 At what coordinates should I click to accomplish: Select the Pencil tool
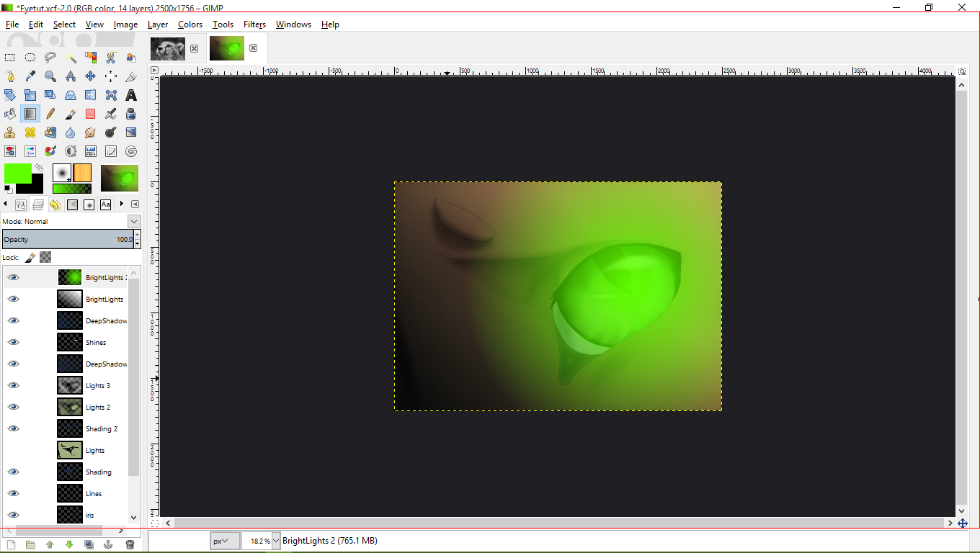point(50,114)
